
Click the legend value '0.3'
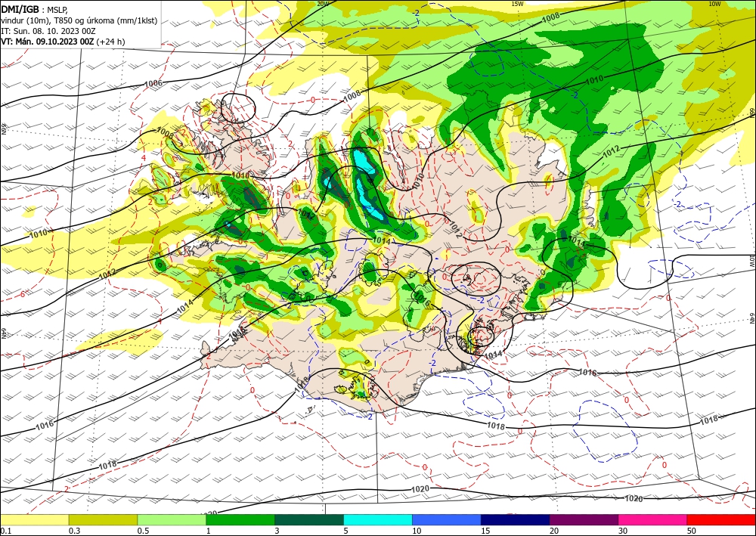(x=74, y=531)
